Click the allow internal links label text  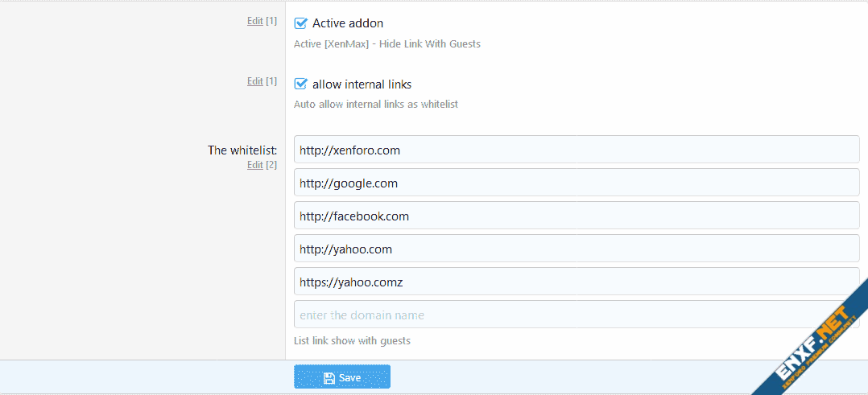[x=362, y=84]
